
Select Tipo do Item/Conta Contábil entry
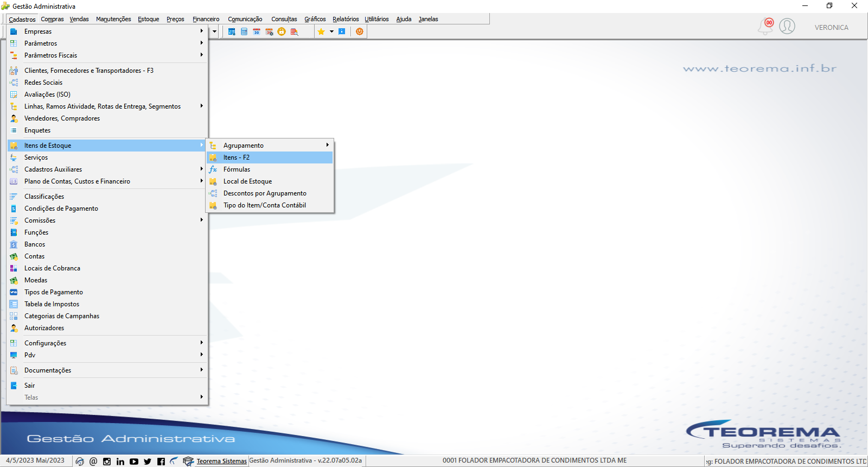click(270, 205)
